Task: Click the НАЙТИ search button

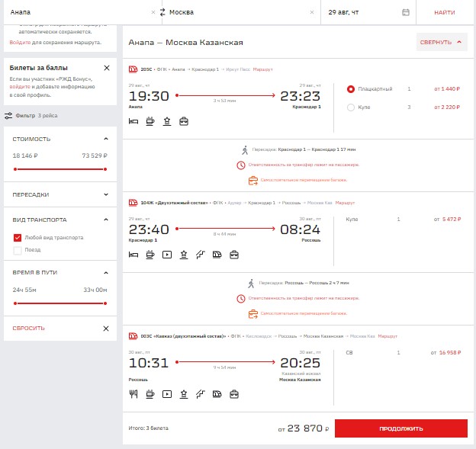Action: (445, 12)
